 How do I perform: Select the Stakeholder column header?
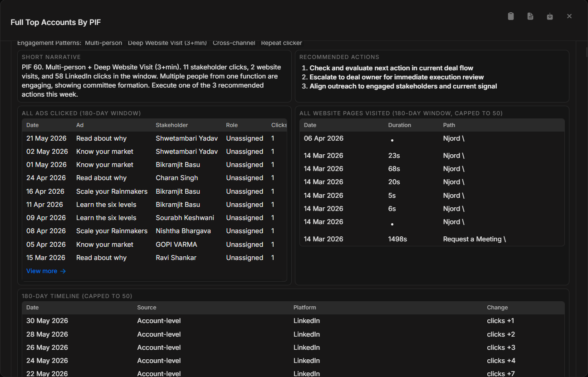pyautogui.click(x=172, y=125)
